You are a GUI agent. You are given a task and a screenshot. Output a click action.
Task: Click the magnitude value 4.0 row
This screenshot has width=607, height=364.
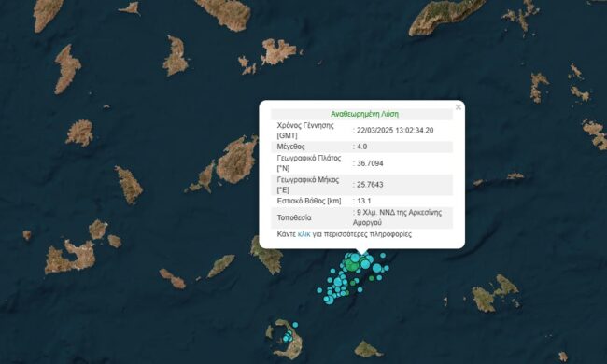click(362, 147)
